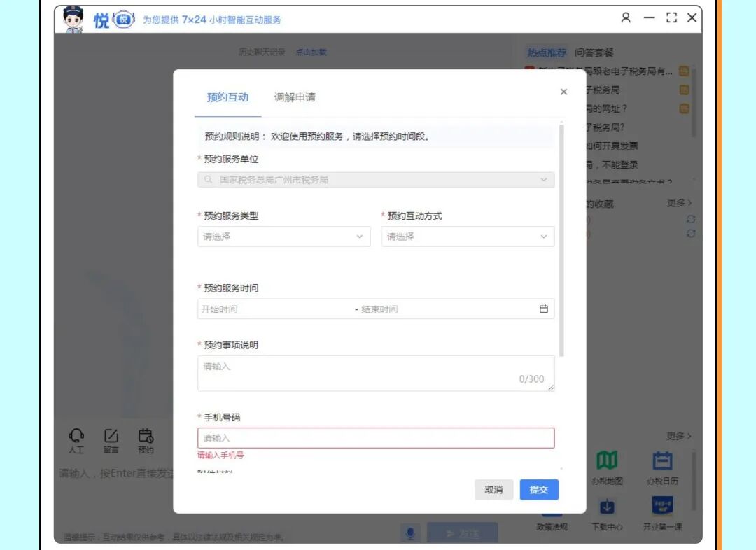Click 留言 message icon
This screenshot has height=550, width=756.
[111, 441]
